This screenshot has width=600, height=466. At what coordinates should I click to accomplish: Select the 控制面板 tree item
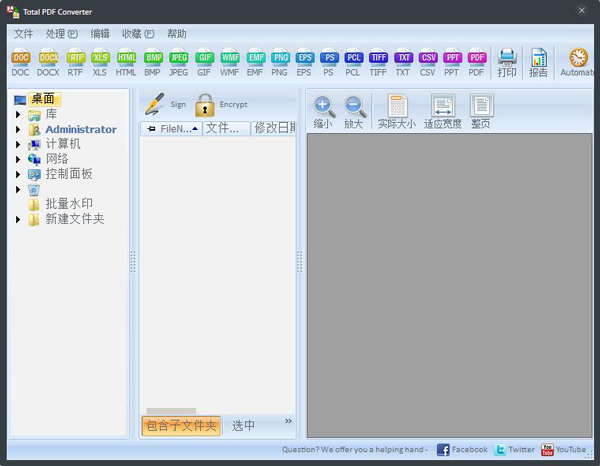[69, 174]
